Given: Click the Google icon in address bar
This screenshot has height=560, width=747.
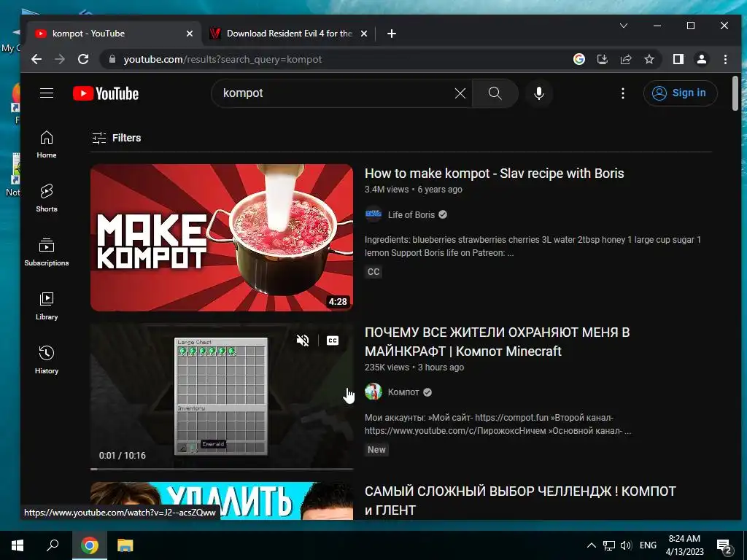Looking at the screenshot, I should pos(579,59).
